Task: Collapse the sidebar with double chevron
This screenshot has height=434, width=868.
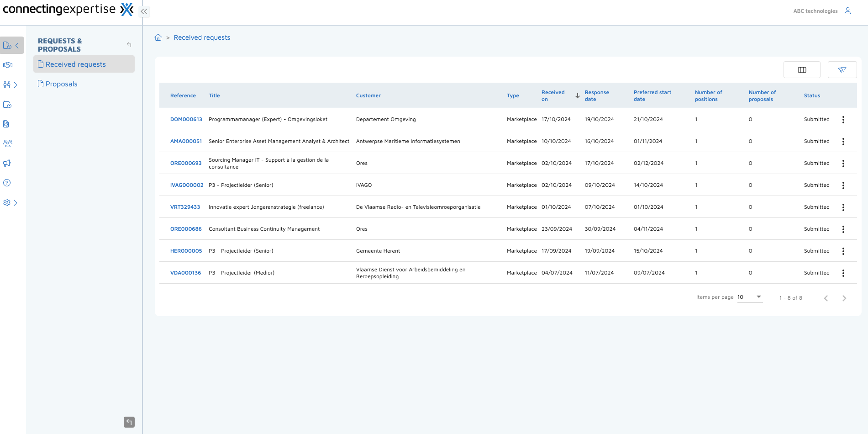Action: 144,11
